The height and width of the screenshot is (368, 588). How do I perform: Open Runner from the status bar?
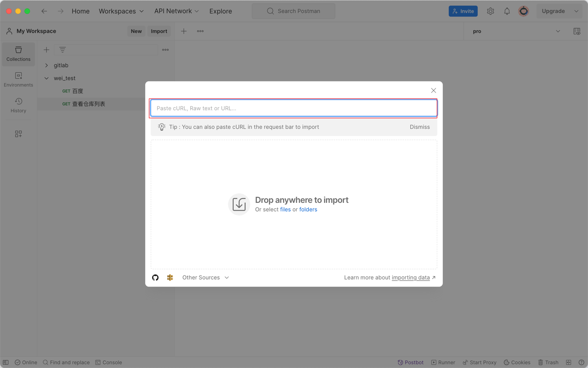click(x=443, y=362)
